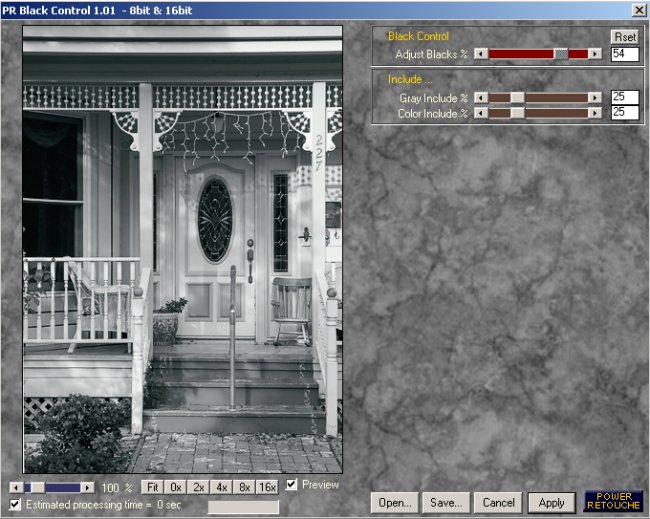Click the Apply button
This screenshot has width=650, height=519.
point(551,503)
